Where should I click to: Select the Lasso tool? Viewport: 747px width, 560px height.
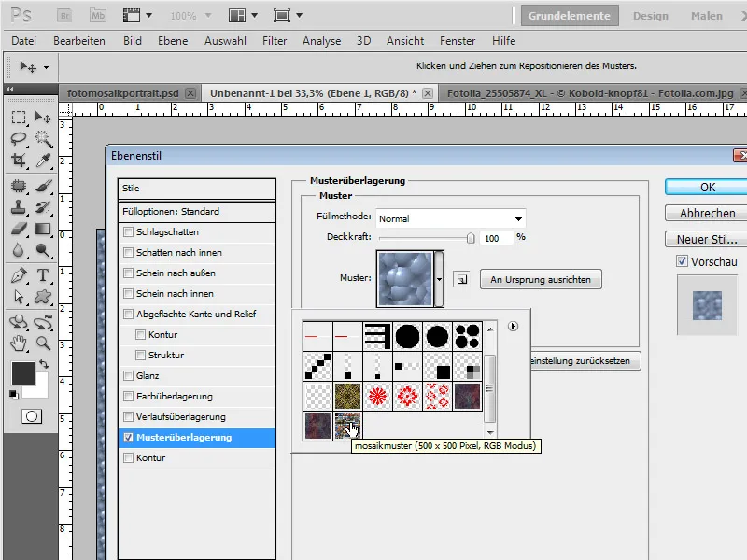(x=19, y=138)
